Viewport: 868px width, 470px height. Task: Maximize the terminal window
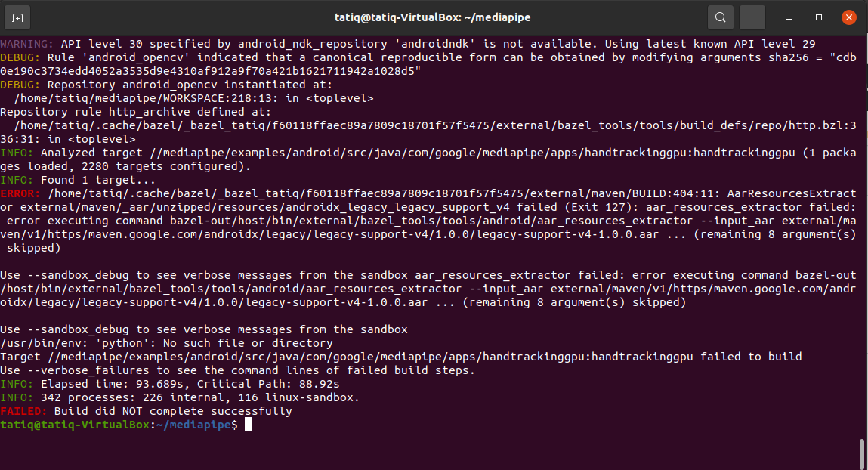pyautogui.click(x=817, y=17)
